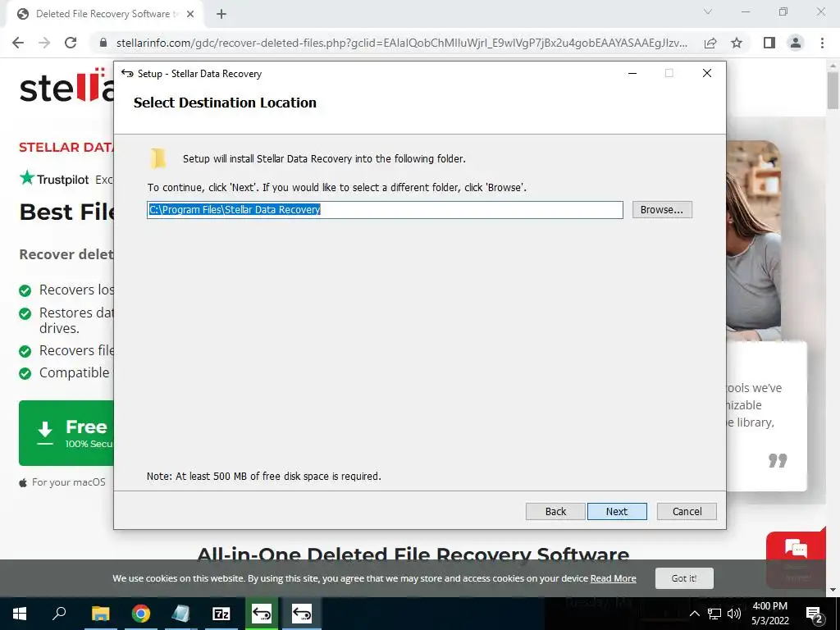The height and width of the screenshot is (630, 840).
Task: Click the notepad-like taskbar app icon
Action: [180, 614]
